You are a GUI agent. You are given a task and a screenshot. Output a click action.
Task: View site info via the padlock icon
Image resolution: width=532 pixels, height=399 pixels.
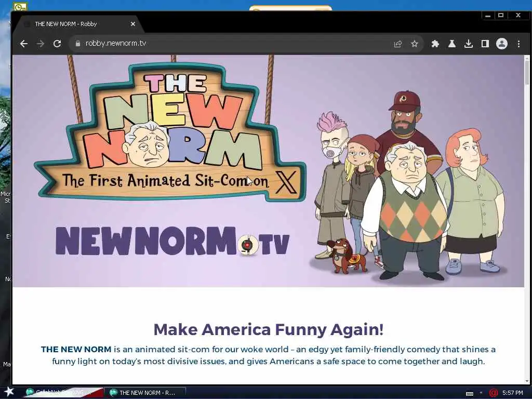78,44
